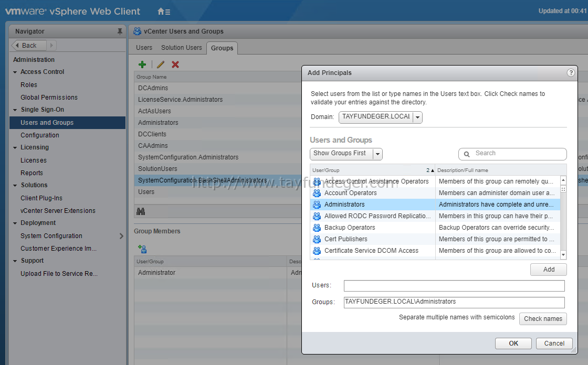Open Licenses in the Navigator
This screenshot has height=365, width=588.
tap(34, 160)
